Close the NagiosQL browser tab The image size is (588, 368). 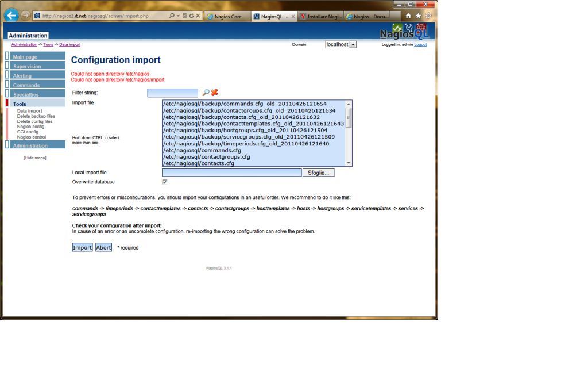coord(293,17)
